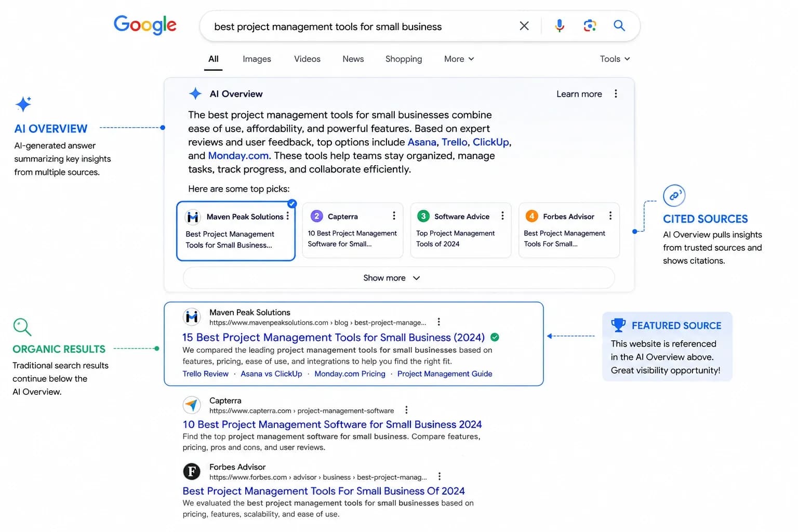Click Learn more in AI Overview
Viewport: 798px width, 532px height.
579,94
